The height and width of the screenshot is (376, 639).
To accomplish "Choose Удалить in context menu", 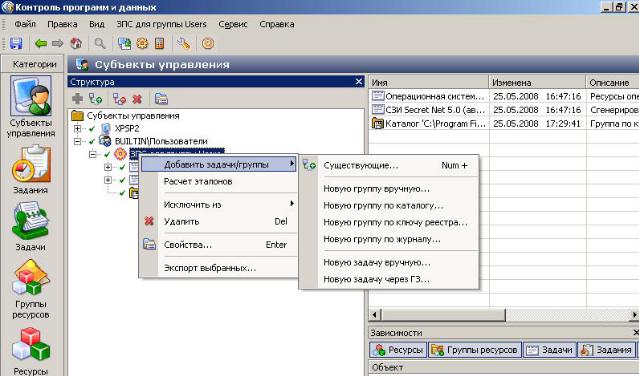I will [x=218, y=221].
